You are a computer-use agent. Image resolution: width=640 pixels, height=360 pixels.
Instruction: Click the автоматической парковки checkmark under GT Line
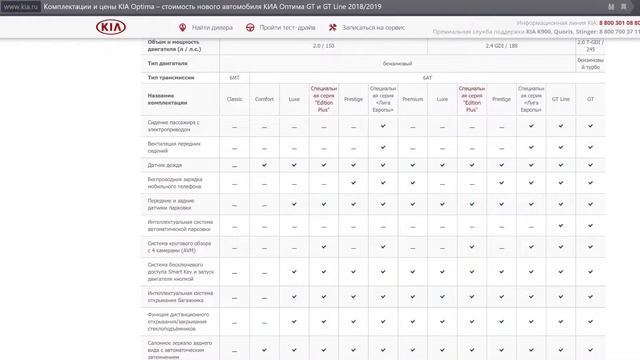coord(560,225)
